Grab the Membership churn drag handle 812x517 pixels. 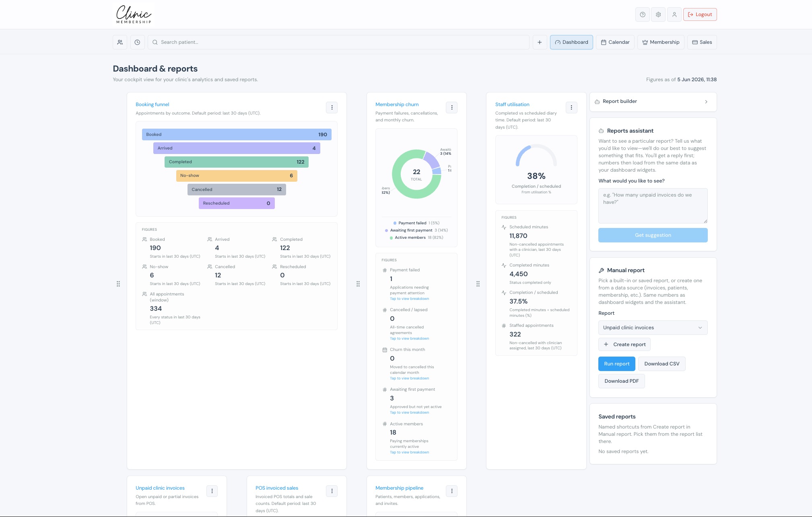pyautogui.click(x=358, y=284)
